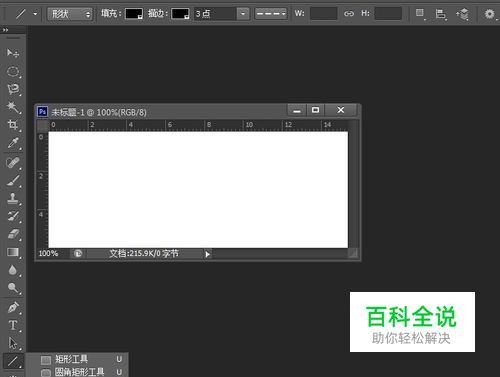Select the Horizontal Type tool

[x=13, y=325]
